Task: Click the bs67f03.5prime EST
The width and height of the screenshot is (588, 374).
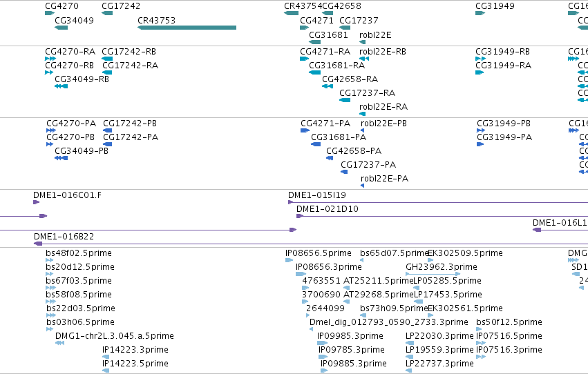Action: [50, 288]
